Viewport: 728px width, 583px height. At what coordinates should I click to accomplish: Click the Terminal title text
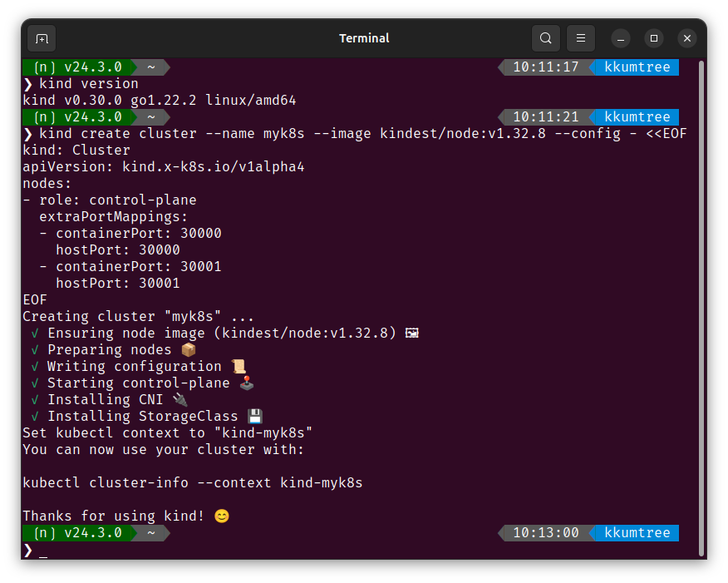[364, 38]
